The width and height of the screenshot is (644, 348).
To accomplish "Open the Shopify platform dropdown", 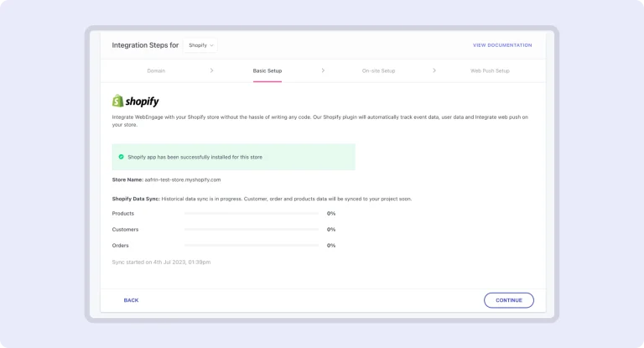I will (x=200, y=45).
